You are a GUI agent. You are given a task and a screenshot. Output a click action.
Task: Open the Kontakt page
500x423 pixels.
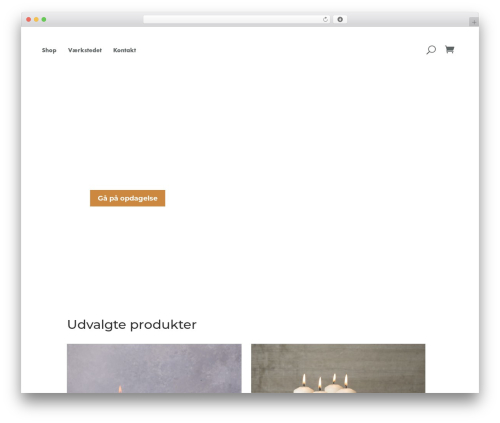(x=124, y=50)
